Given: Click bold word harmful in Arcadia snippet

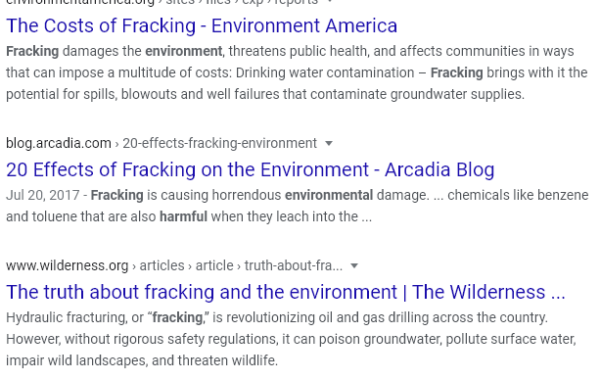Looking at the screenshot, I should click(x=183, y=217).
